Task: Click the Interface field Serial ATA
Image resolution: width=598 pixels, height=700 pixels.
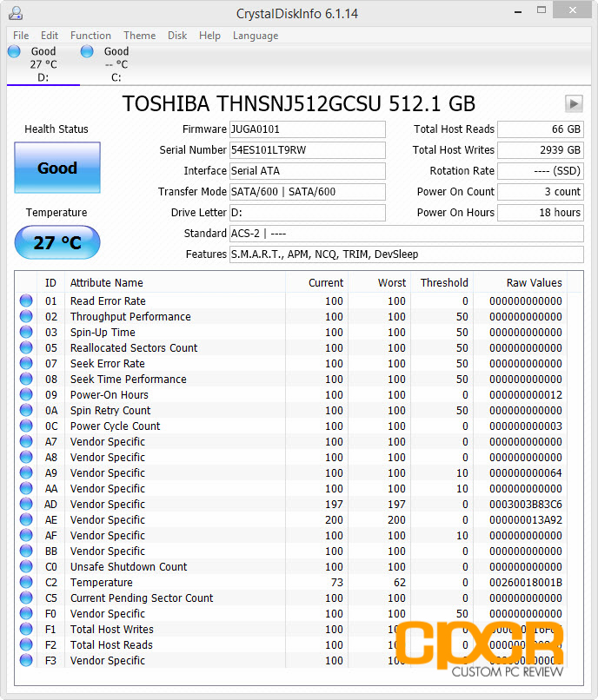Action: click(x=308, y=171)
